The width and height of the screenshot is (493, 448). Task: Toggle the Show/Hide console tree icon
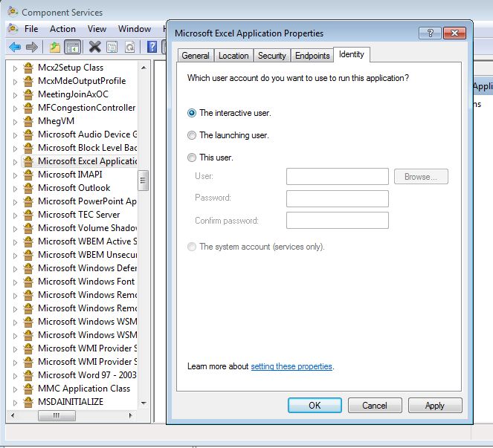pyautogui.click(x=73, y=48)
